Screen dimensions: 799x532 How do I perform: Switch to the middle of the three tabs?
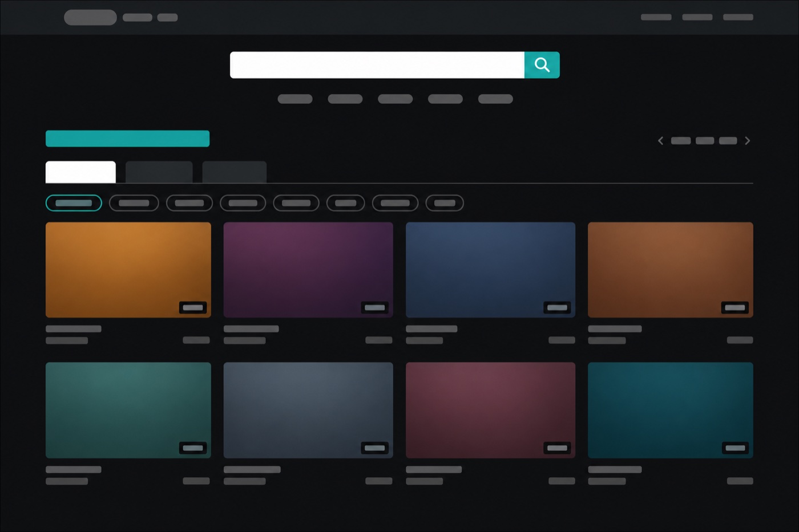tap(159, 172)
